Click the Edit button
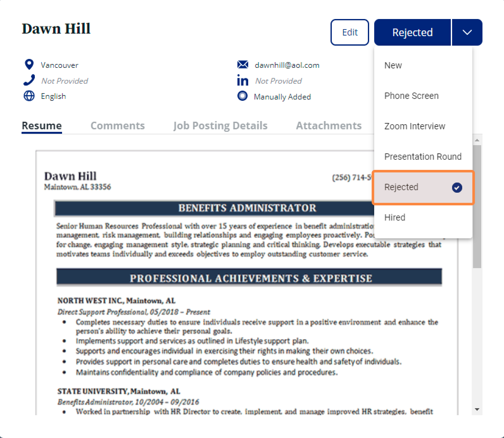Screen dimensions: 504x438 click(350, 32)
